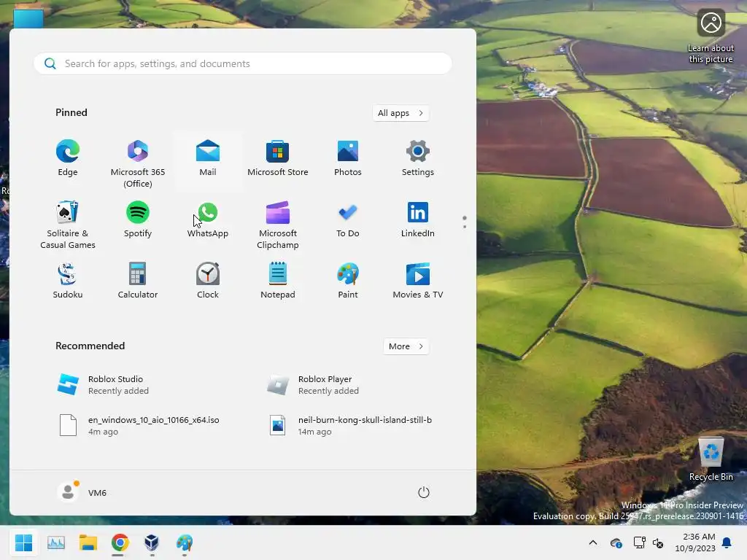Open Microsoft Store

tap(278, 158)
